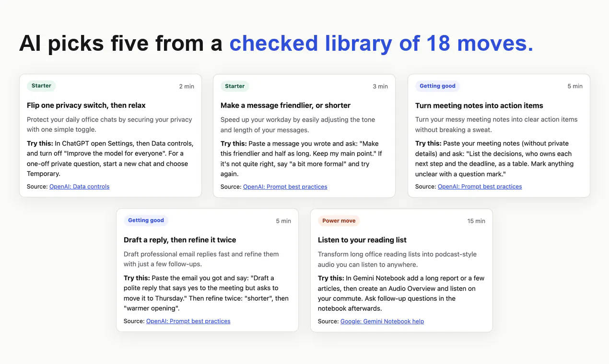Select 'Make a message friendlier, or shorter' title

[x=285, y=105]
